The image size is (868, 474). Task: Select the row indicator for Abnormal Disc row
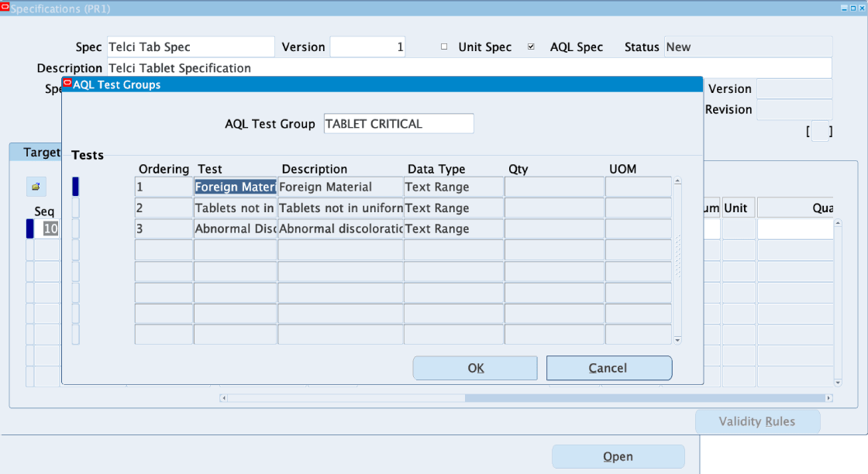(76, 229)
